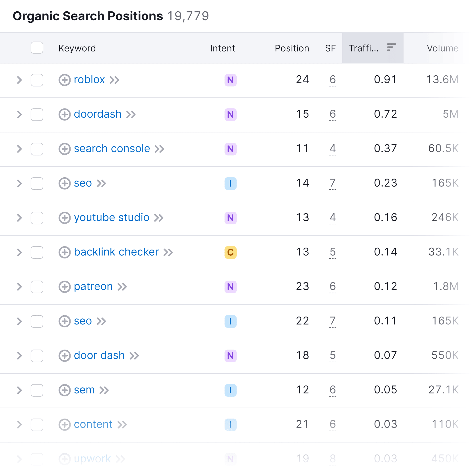
Task: Click the double-arrow icon beside content
Action: click(122, 425)
